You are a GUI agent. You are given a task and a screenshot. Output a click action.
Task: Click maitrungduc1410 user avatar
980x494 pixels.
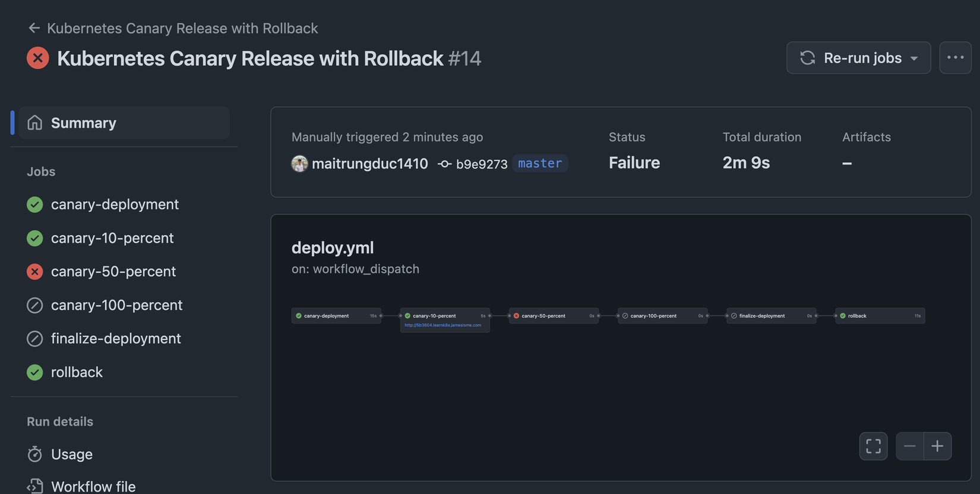point(300,163)
